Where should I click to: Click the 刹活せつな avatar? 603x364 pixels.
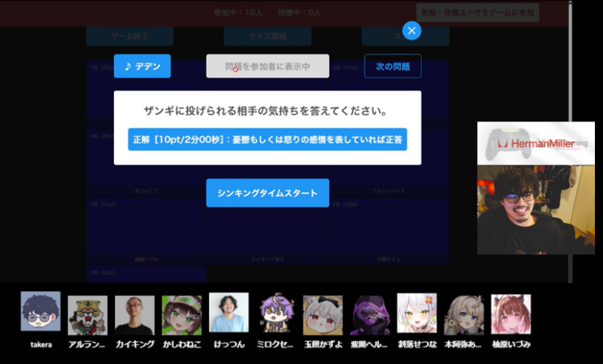(417, 313)
